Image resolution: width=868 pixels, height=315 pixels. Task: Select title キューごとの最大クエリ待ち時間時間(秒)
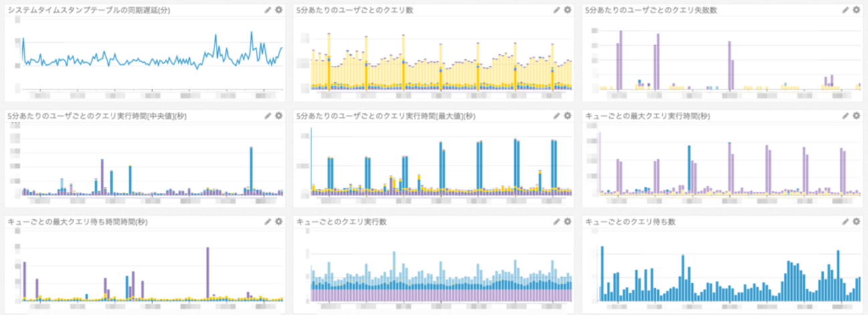click(78, 221)
